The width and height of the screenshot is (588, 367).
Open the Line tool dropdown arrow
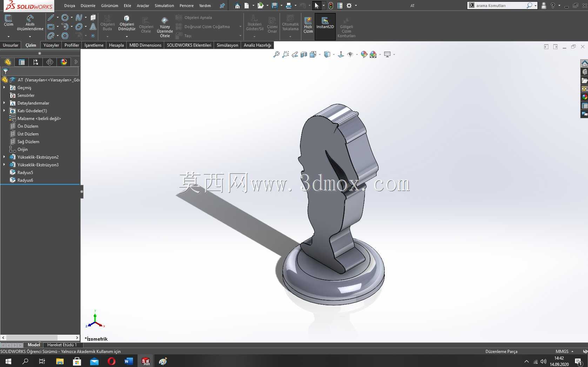58,18
